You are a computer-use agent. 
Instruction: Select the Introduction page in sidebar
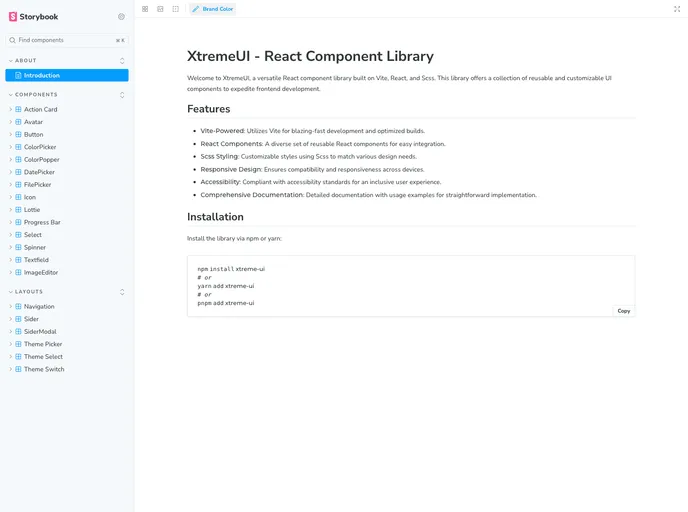[42, 75]
